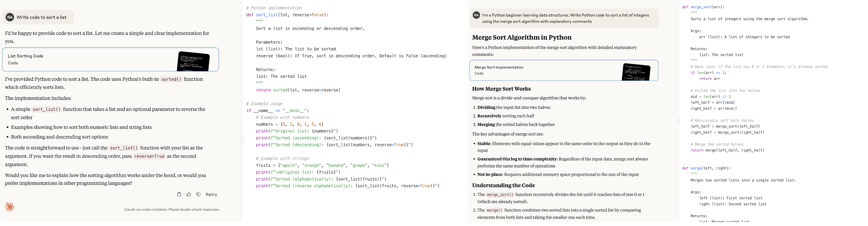Open the Merge Sort Implementation artifact card
The height and width of the screenshot is (226, 868).
[564, 70]
